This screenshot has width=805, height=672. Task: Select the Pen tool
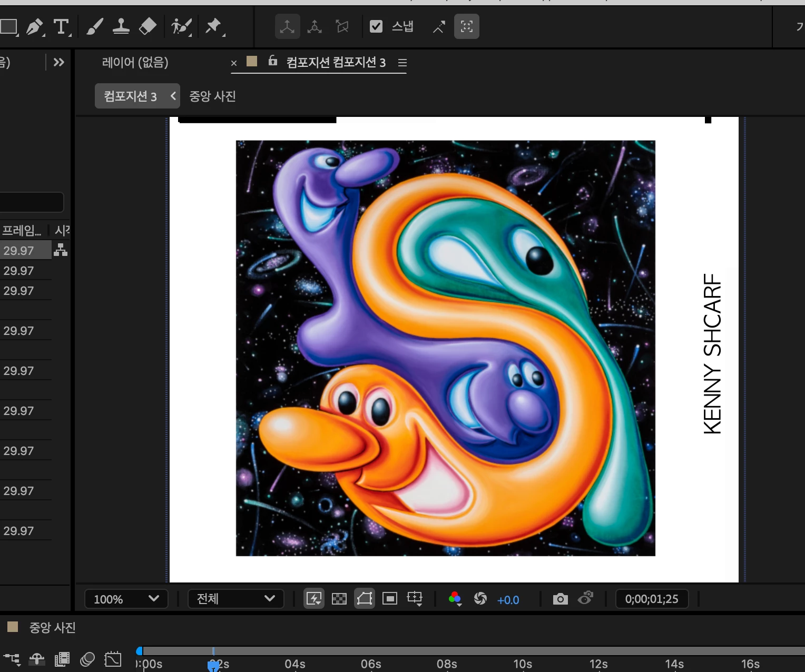(x=35, y=26)
